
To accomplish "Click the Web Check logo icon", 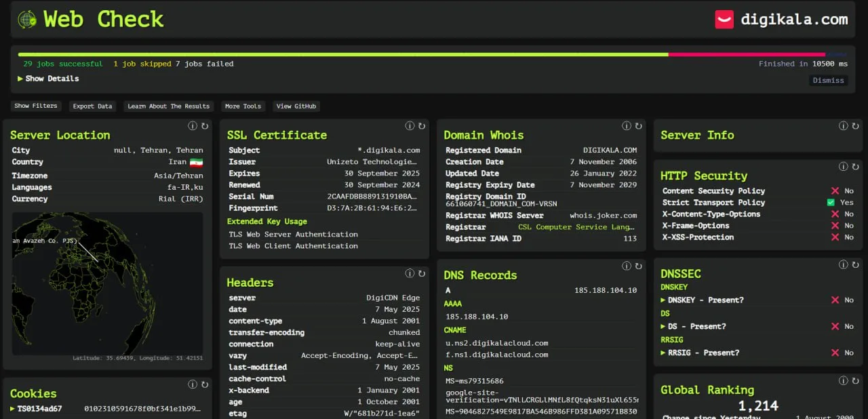I will point(27,19).
